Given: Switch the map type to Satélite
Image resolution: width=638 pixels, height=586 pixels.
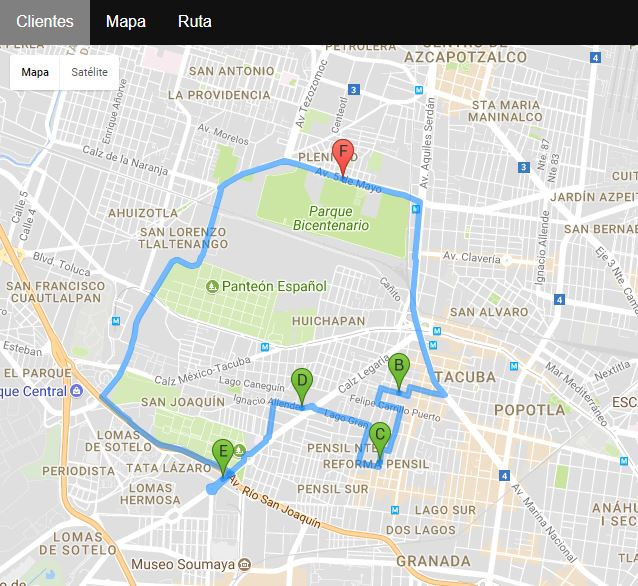Looking at the screenshot, I should 89,72.
